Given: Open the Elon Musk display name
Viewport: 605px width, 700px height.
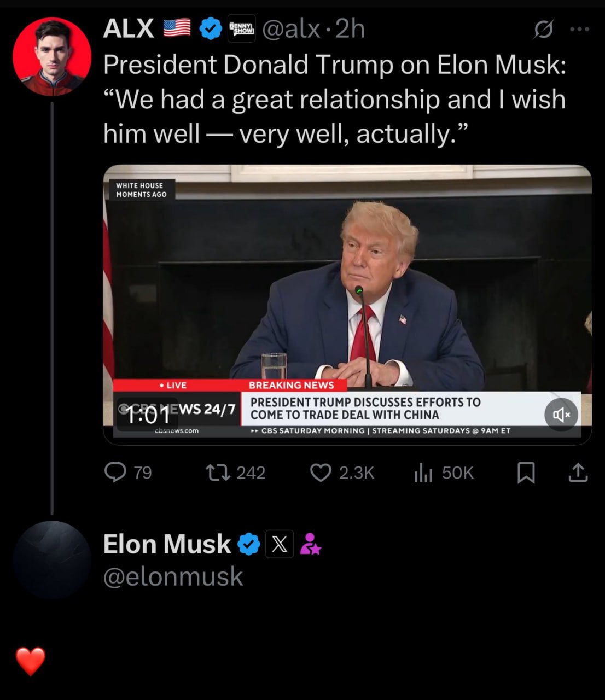Looking at the screenshot, I should 167,544.
